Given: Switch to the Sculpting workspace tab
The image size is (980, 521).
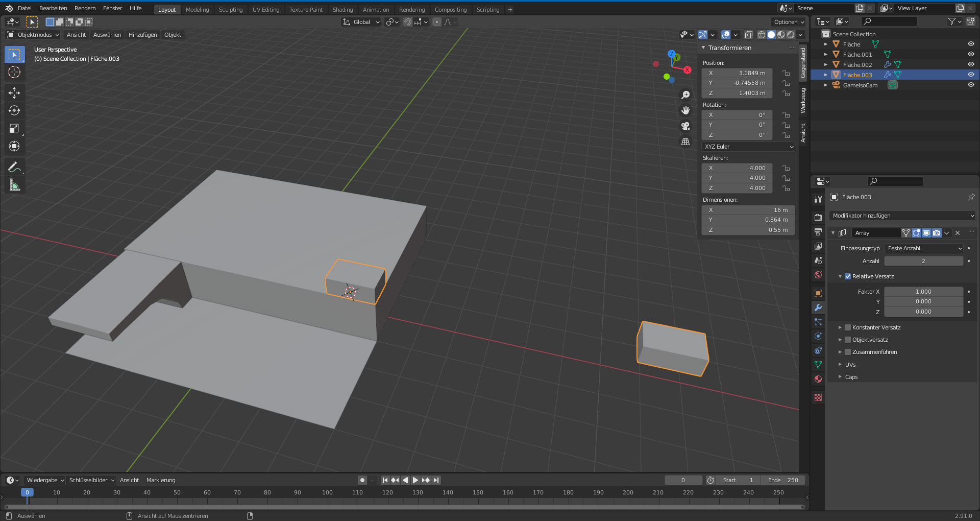Looking at the screenshot, I should click(x=231, y=9).
